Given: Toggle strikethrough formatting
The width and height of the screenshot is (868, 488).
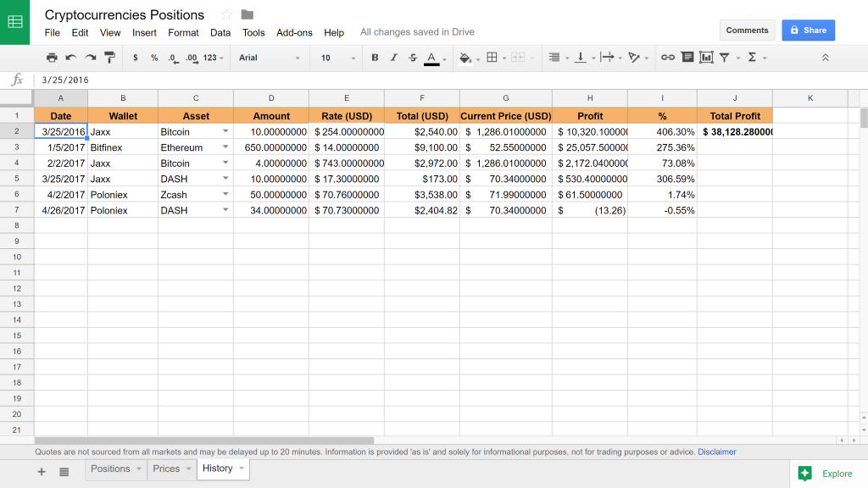Looking at the screenshot, I should coord(413,58).
